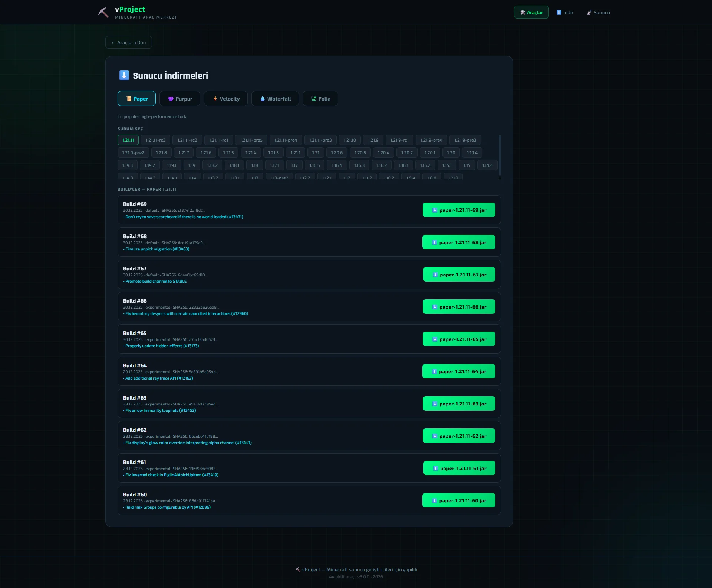Switch to the Purpur tab
Screen dimensions: 712x588
click(x=180, y=99)
